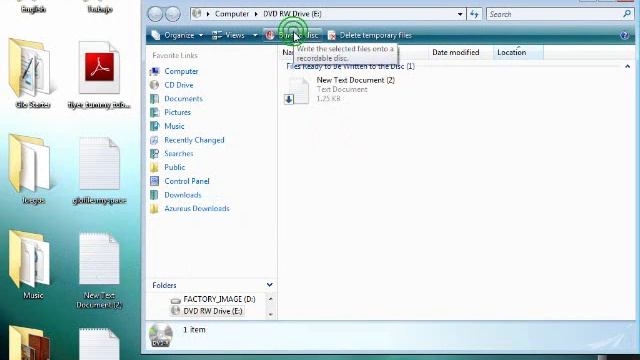Click arrow before DVD RW Drive in path
Viewport: 640px width, 360px height.
[x=256, y=14]
